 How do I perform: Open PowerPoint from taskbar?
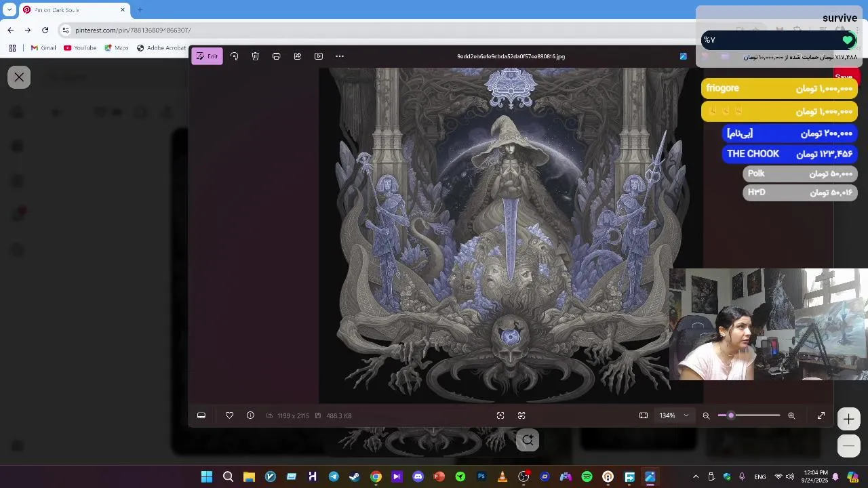coord(439,477)
